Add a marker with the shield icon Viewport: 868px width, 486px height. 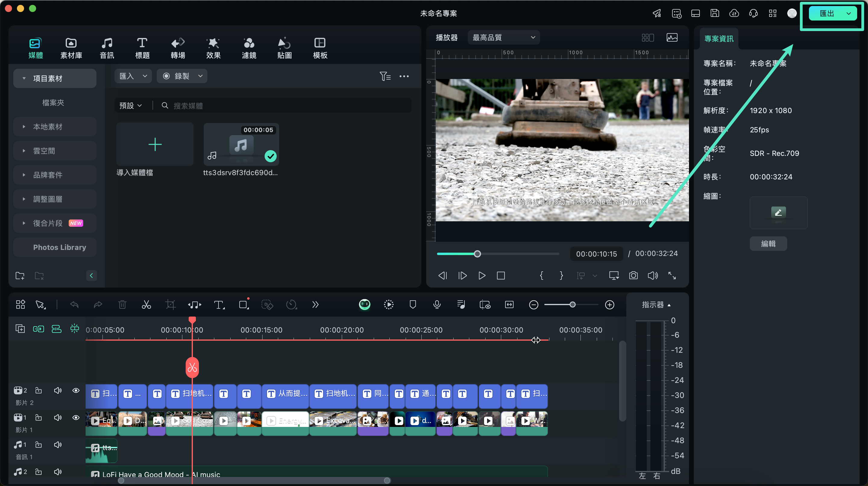[x=413, y=305]
